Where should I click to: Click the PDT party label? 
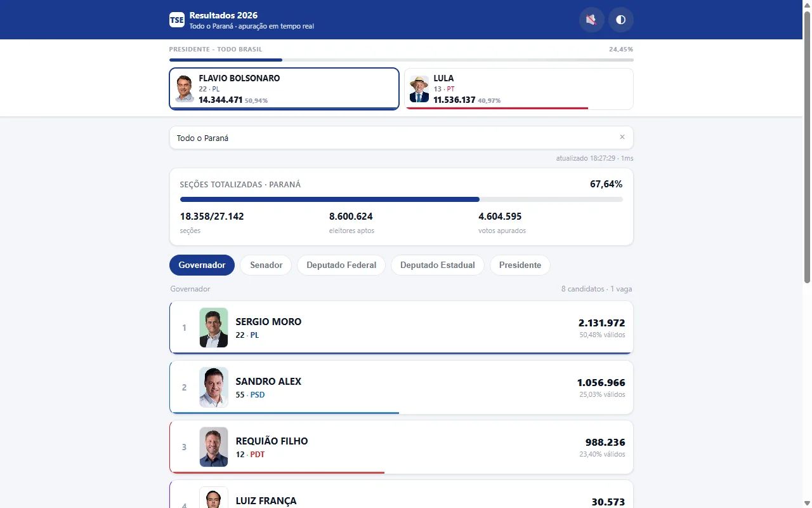coord(258,455)
